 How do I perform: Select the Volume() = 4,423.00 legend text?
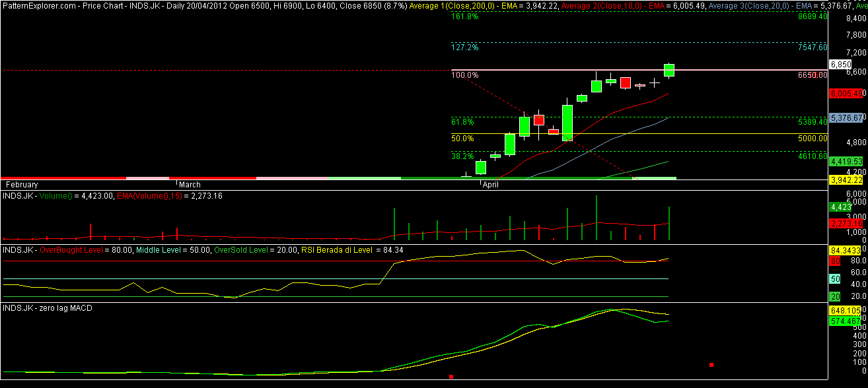pyautogui.click(x=77, y=196)
